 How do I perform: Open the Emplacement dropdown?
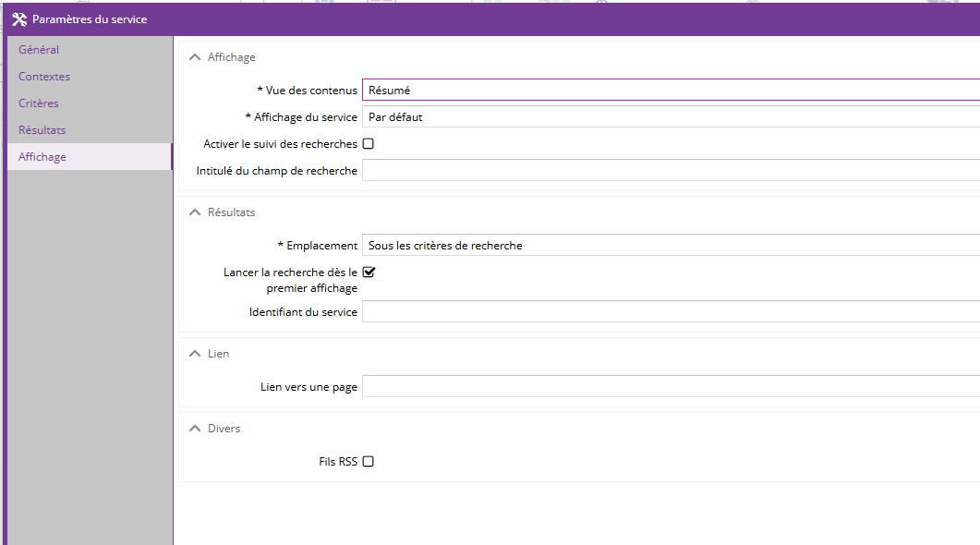coord(670,246)
